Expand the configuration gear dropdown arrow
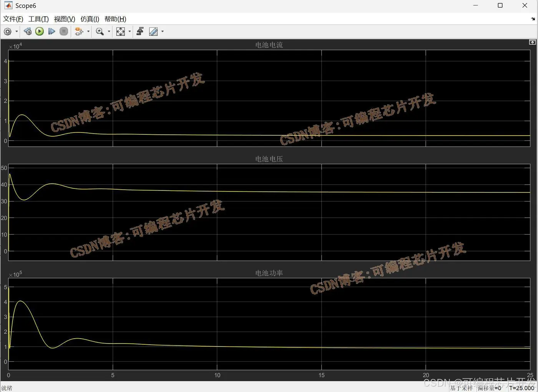Screen dimensions: 538x392 [x=17, y=31]
